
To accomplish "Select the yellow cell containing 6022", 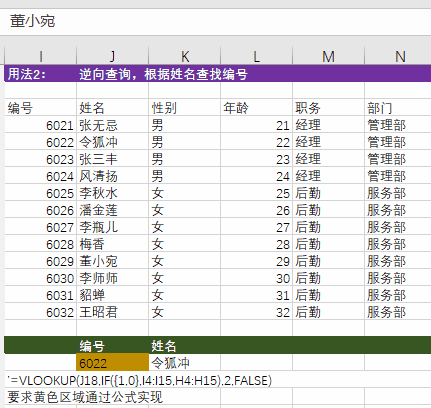I will point(113,362).
